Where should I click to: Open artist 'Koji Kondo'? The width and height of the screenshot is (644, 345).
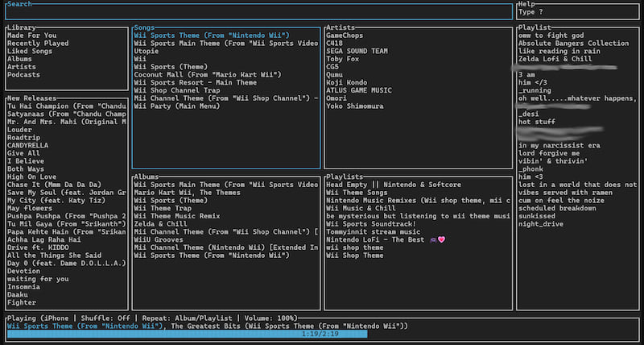pyautogui.click(x=347, y=82)
